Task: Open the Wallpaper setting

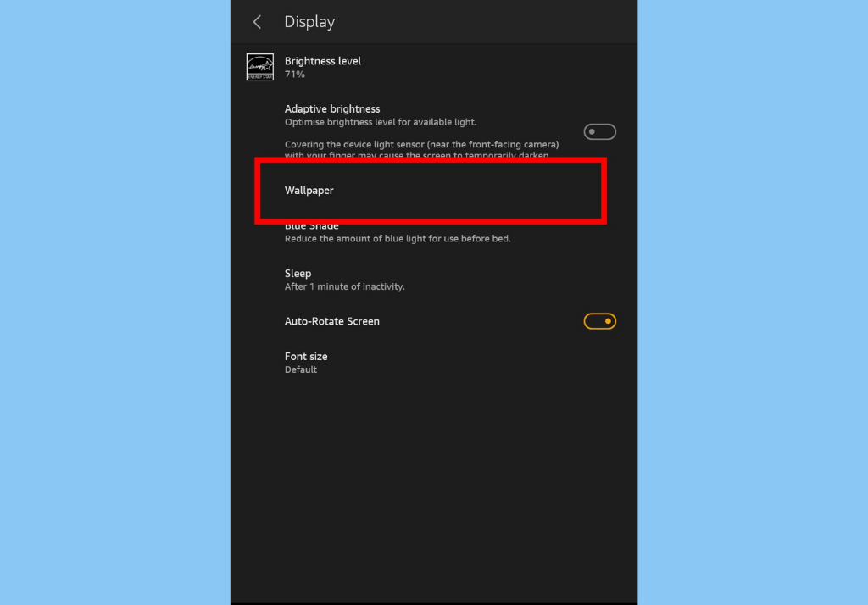Action: tap(431, 191)
